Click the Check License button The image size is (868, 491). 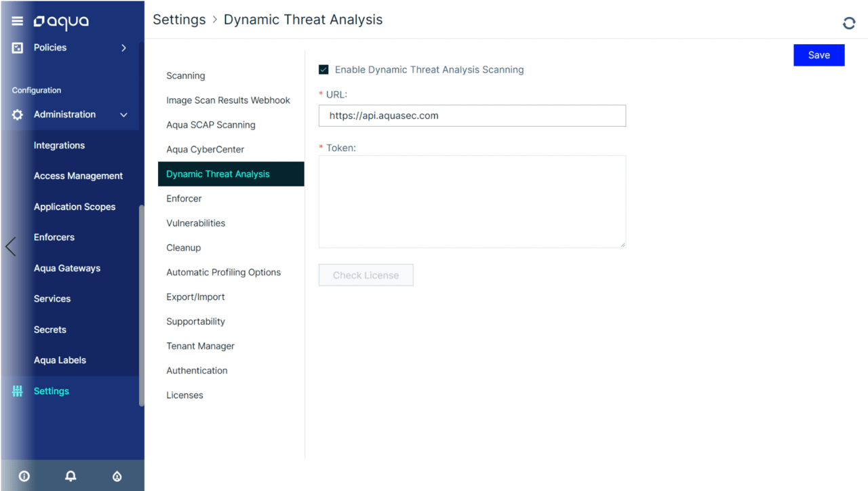pyautogui.click(x=366, y=275)
